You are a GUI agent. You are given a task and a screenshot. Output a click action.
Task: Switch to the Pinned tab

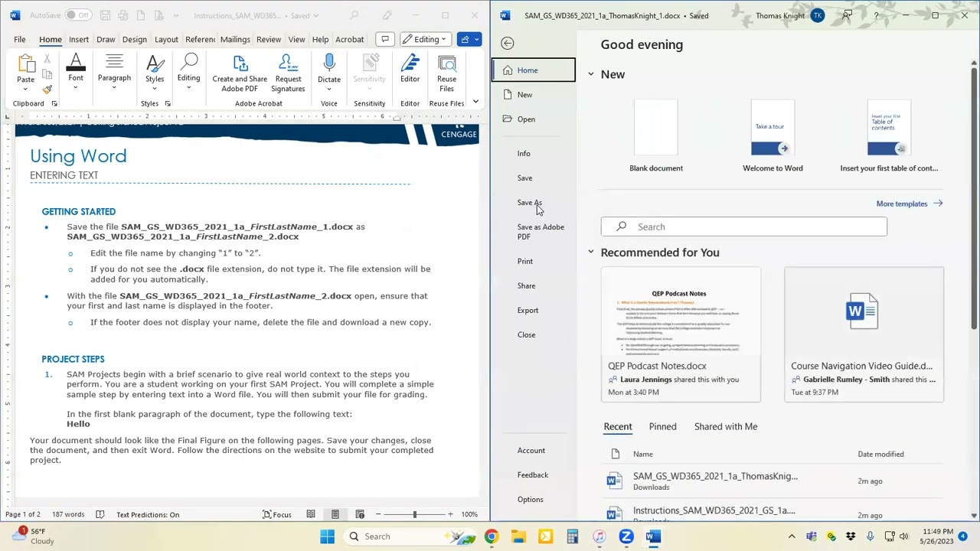[x=662, y=427]
